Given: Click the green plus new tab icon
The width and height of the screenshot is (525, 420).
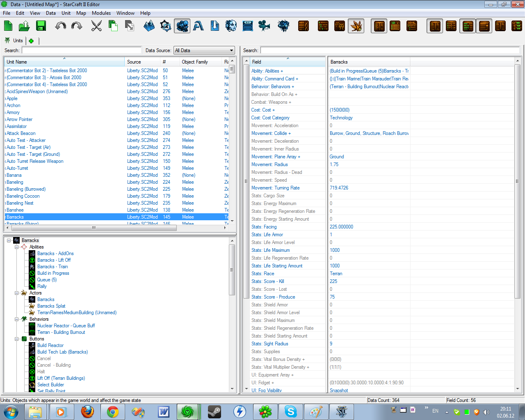Looking at the screenshot, I should [31, 41].
